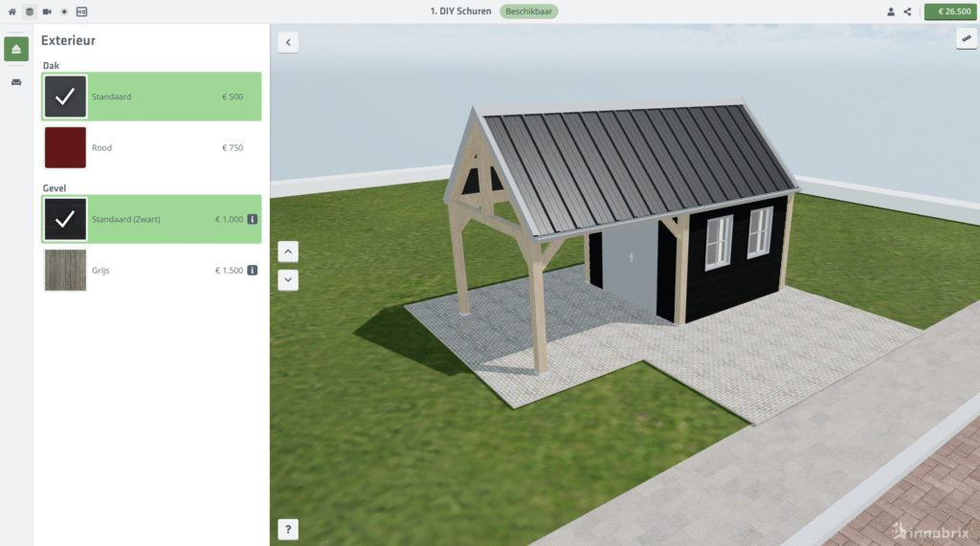
Task: Click the € 26.500 total price button
Action: [x=949, y=11]
